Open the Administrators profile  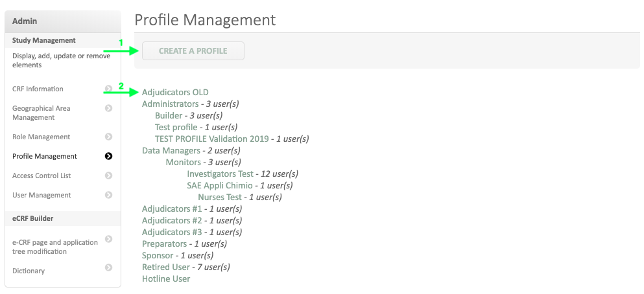(x=170, y=104)
